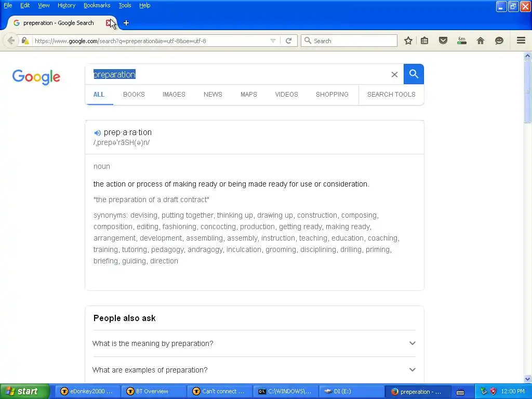The height and width of the screenshot is (399, 532).
Task: Bookmark this page with the star icon
Action: click(408, 41)
